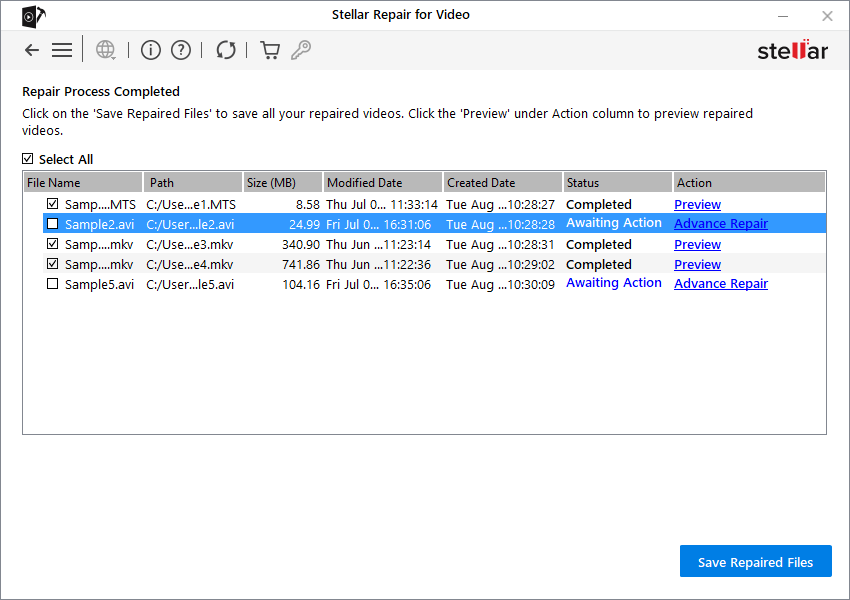Minimize the Stellar Repair window
This screenshot has height=600, width=850.
pos(783,16)
